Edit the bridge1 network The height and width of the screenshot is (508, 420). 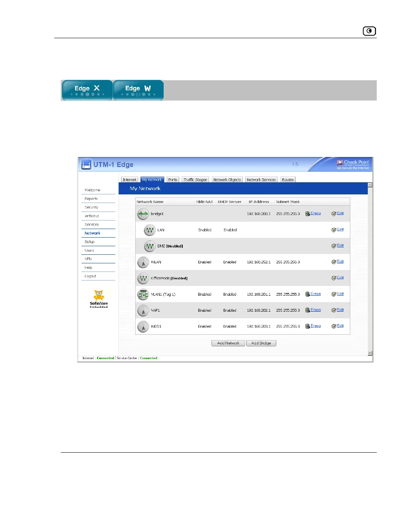(338, 213)
